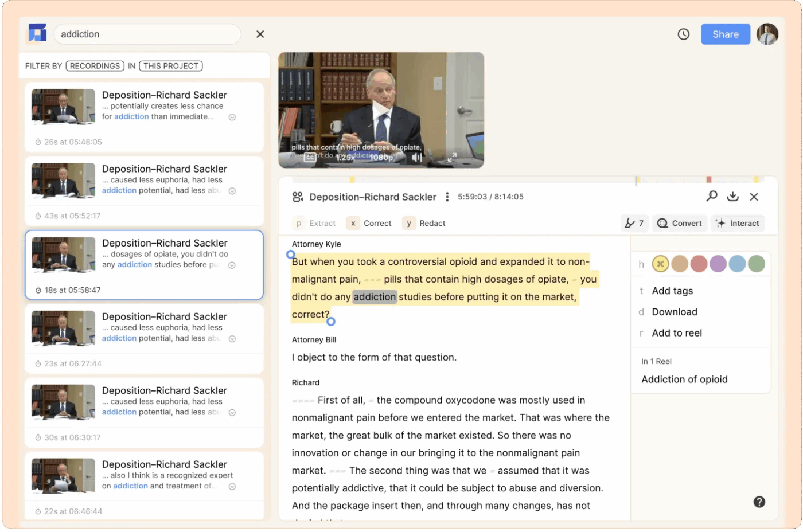Screen dimensions: 803x532
Task: Search within the transcript
Action: click(x=712, y=197)
